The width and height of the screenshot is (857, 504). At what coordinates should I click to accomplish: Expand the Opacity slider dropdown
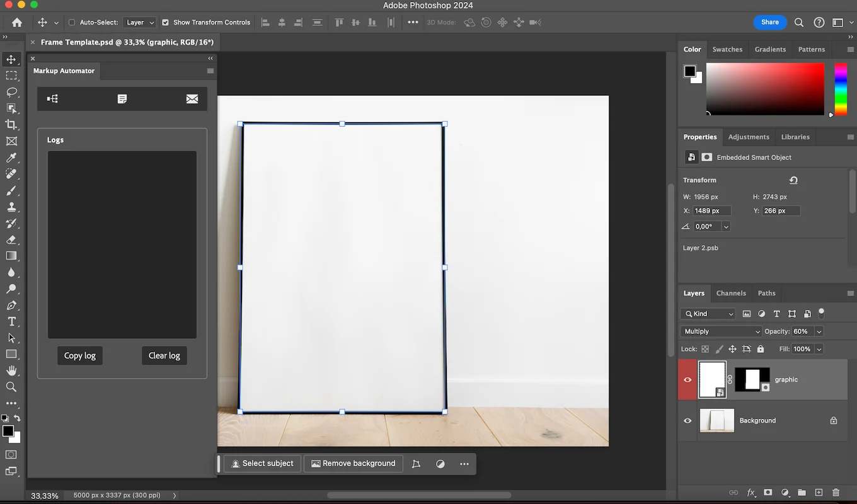(x=819, y=331)
